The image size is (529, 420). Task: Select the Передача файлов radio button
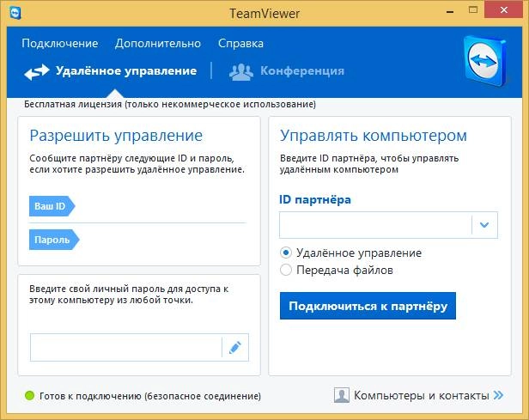tap(286, 270)
